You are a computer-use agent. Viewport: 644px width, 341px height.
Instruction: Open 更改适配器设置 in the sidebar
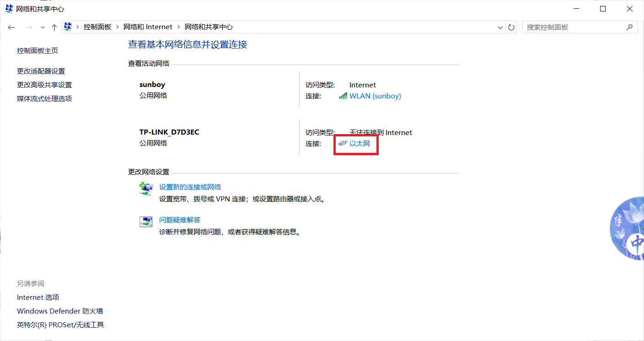[41, 71]
